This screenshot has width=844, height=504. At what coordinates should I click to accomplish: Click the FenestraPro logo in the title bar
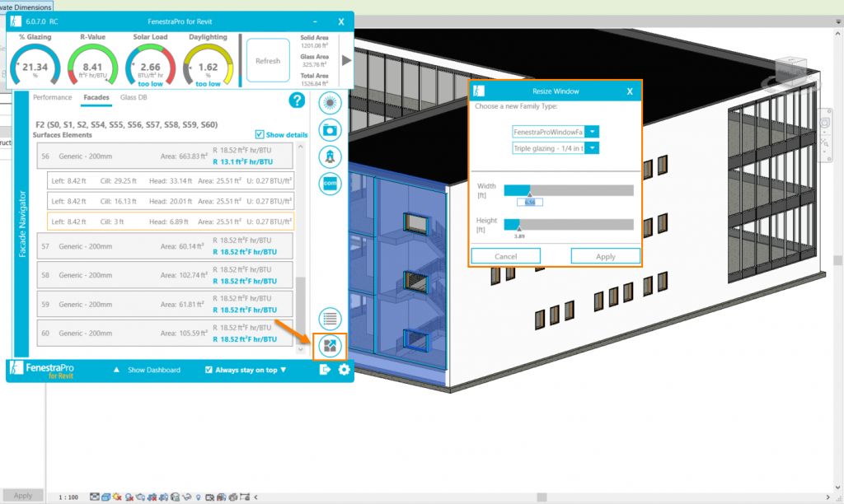click(16, 21)
